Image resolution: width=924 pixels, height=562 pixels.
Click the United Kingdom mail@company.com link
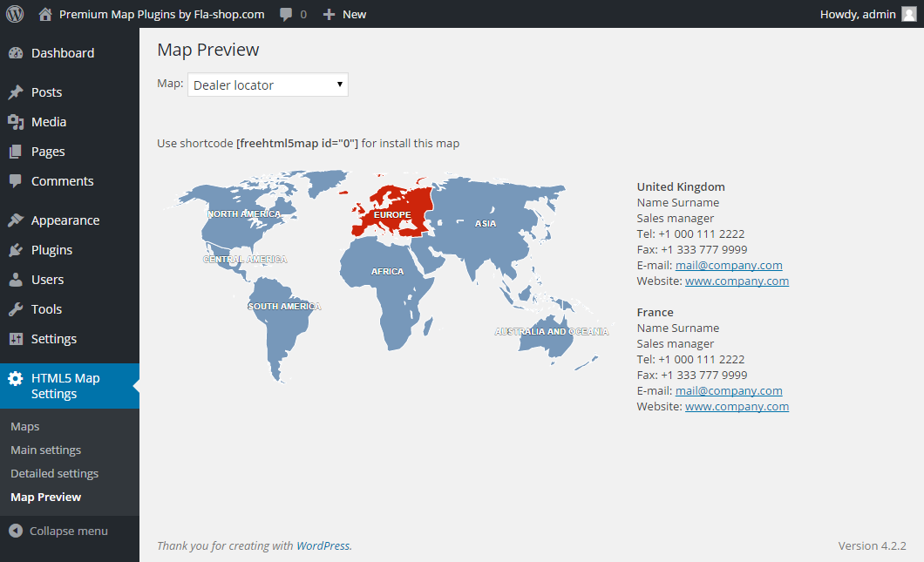click(x=729, y=265)
